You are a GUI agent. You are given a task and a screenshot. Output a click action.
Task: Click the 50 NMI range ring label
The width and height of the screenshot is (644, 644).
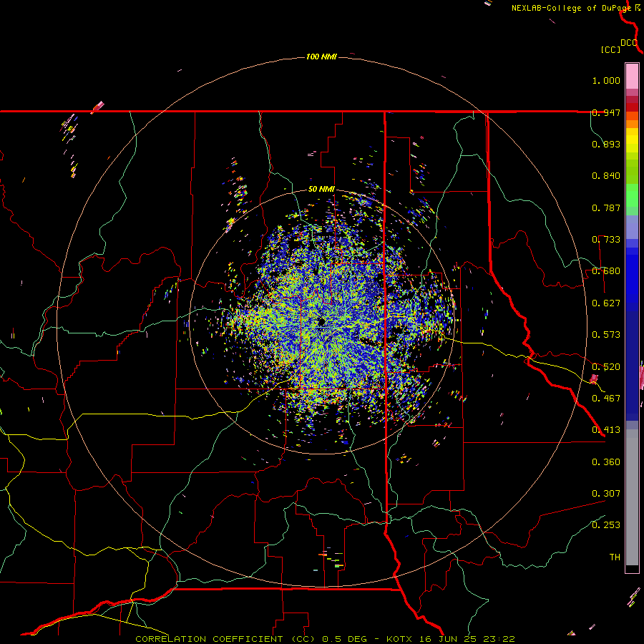[321, 189]
